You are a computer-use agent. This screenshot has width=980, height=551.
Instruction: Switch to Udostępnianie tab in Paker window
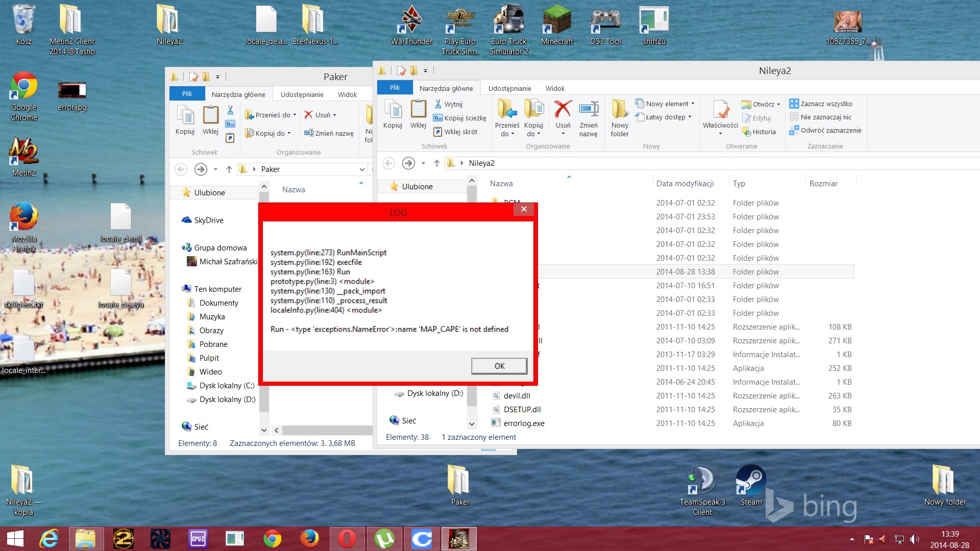point(302,94)
